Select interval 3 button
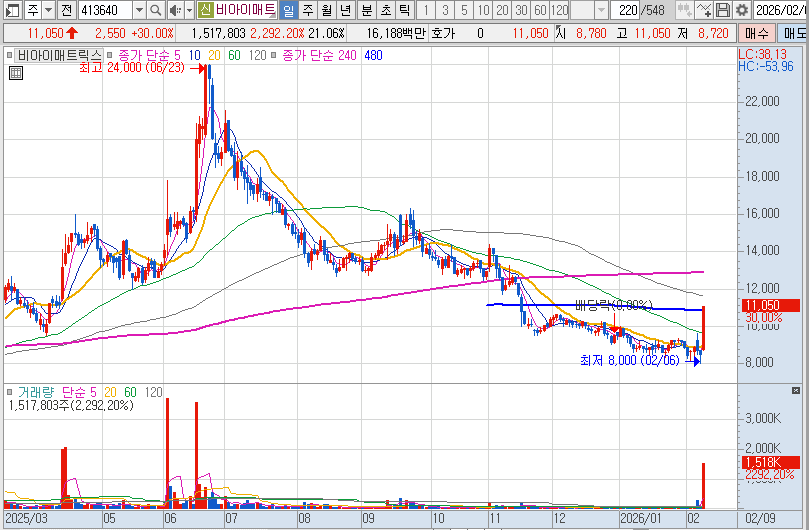809x530 pixels. click(445, 10)
